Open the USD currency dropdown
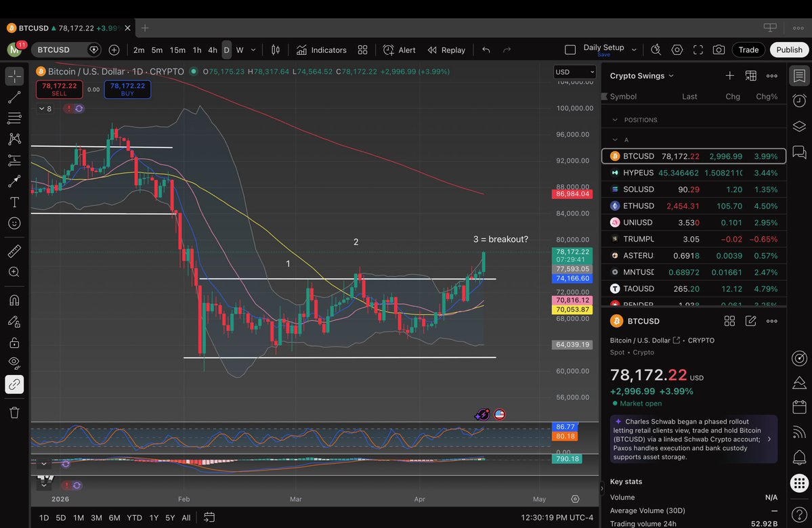 574,72
